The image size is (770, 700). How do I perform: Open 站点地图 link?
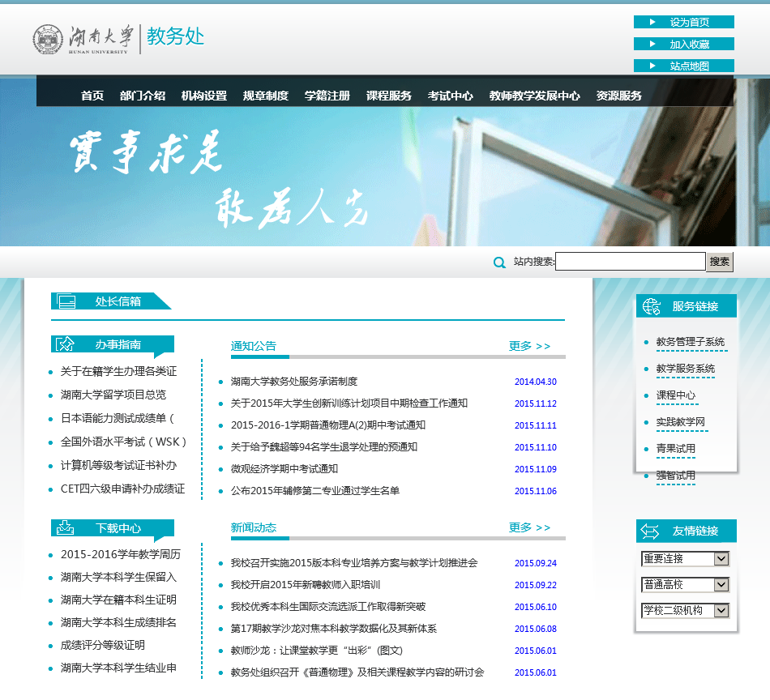684,66
